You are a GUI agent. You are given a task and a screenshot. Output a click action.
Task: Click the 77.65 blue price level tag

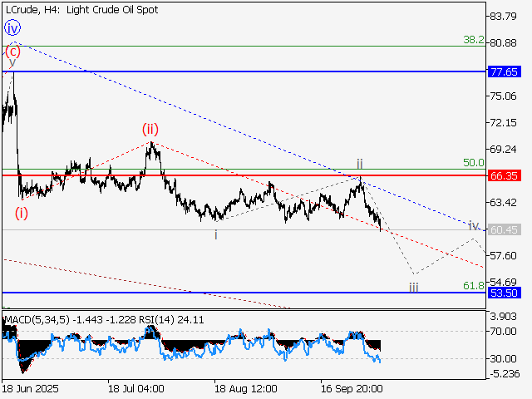coord(505,72)
